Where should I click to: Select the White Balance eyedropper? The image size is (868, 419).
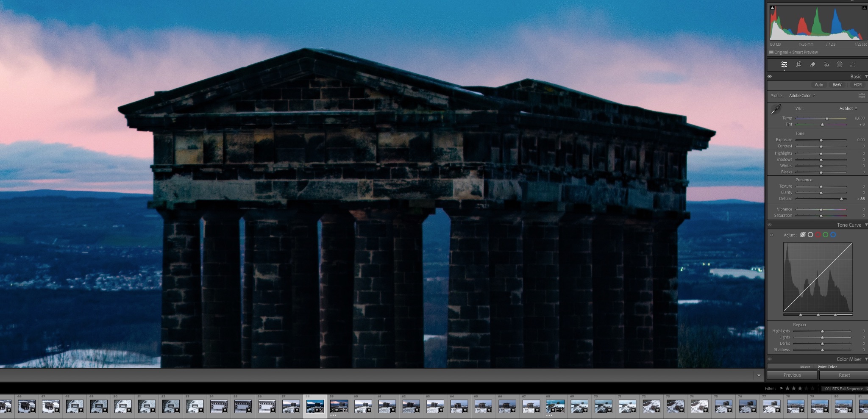point(776,108)
